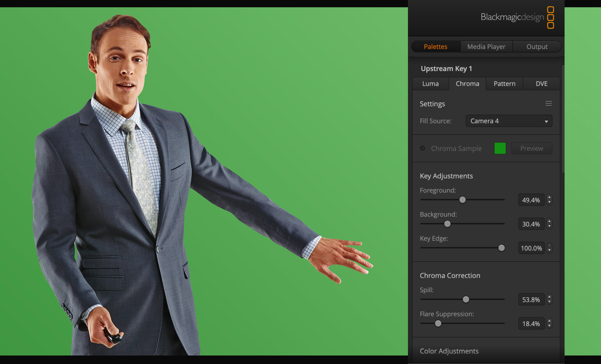The image size is (601, 364).
Task: Click the Spill percentage value field
Action: pyautogui.click(x=531, y=299)
